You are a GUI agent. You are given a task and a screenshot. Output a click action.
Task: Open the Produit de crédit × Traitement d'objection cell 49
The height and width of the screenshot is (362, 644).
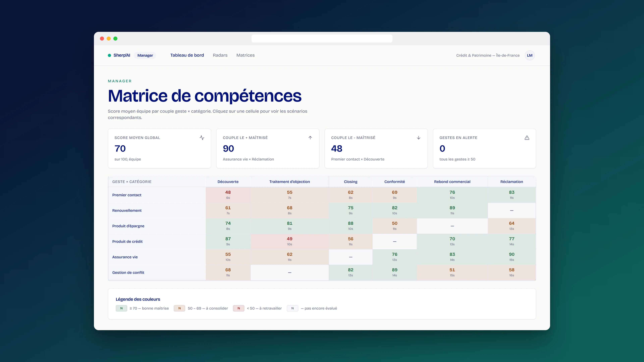point(289,241)
